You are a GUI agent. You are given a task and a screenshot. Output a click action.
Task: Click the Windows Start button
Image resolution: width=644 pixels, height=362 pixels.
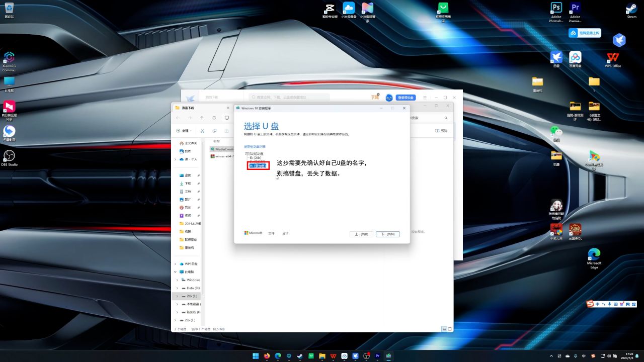(255, 356)
